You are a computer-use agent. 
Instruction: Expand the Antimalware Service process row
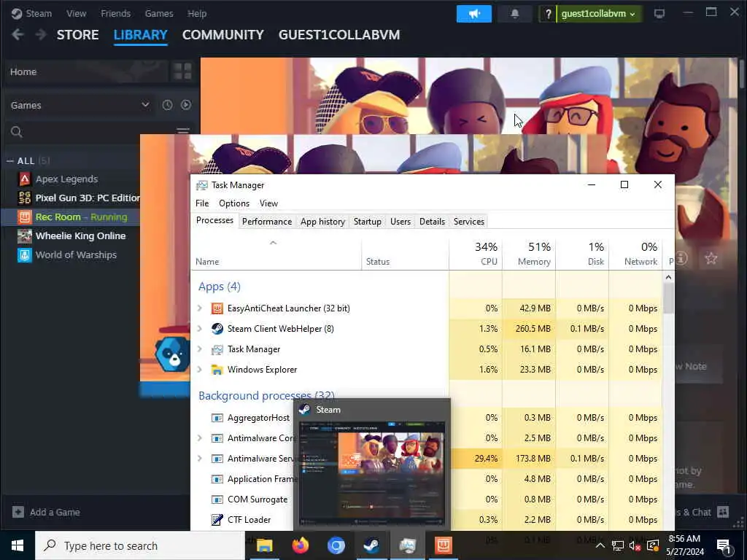point(200,459)
